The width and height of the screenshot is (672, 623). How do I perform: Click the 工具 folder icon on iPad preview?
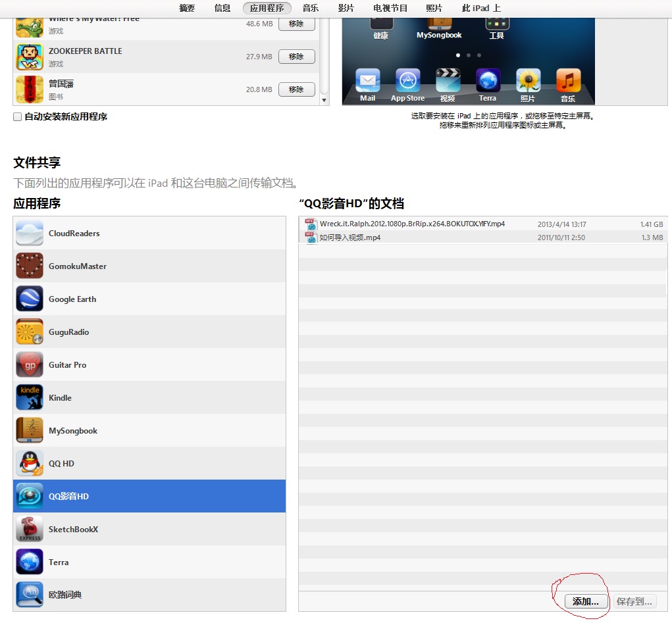pyautogui.click(x=497, y=24)
